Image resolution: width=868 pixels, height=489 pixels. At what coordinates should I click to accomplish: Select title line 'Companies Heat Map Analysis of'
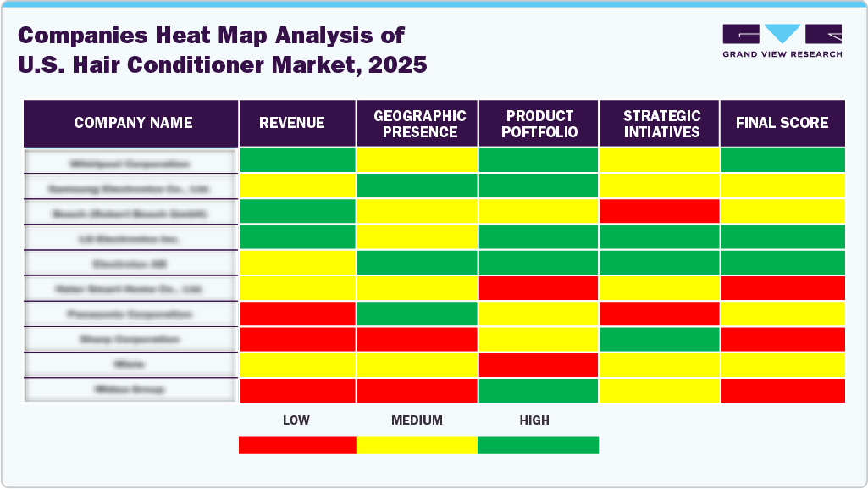coord(212,36)
